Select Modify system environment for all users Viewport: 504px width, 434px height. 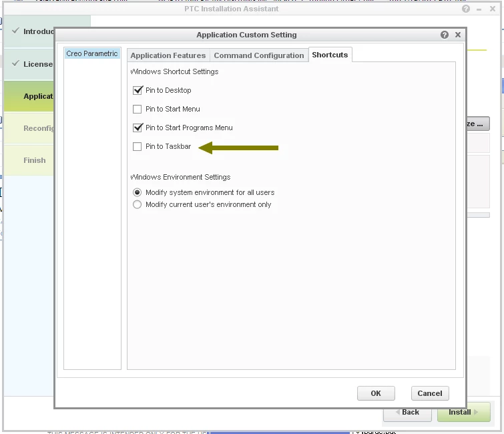pos(138,192)
